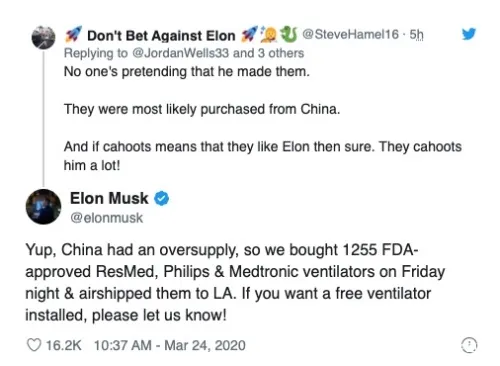Click the rocket emoji before the display name
The width and height of the screenshot is (500, 366).
[73, 35]
